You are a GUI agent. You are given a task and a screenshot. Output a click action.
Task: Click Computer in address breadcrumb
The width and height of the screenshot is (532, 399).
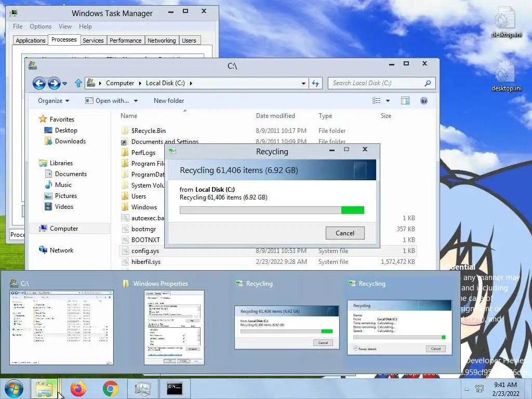click(x=120, y=83)
